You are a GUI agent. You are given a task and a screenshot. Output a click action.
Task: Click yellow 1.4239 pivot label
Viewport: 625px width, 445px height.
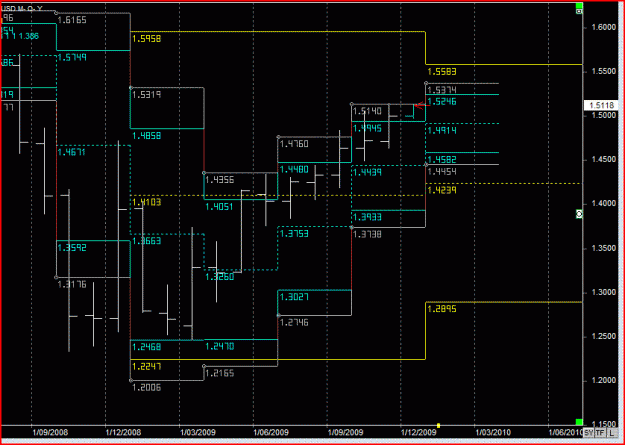coord(442,191)
